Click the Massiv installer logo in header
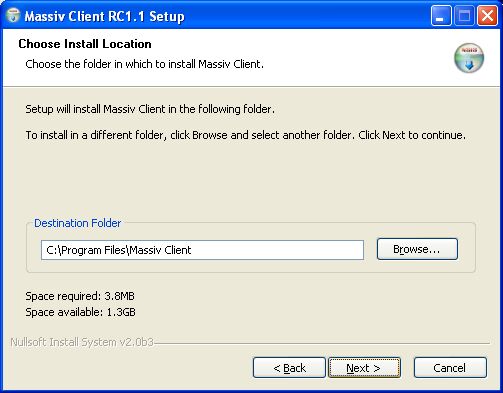 [x=469, y=58]
